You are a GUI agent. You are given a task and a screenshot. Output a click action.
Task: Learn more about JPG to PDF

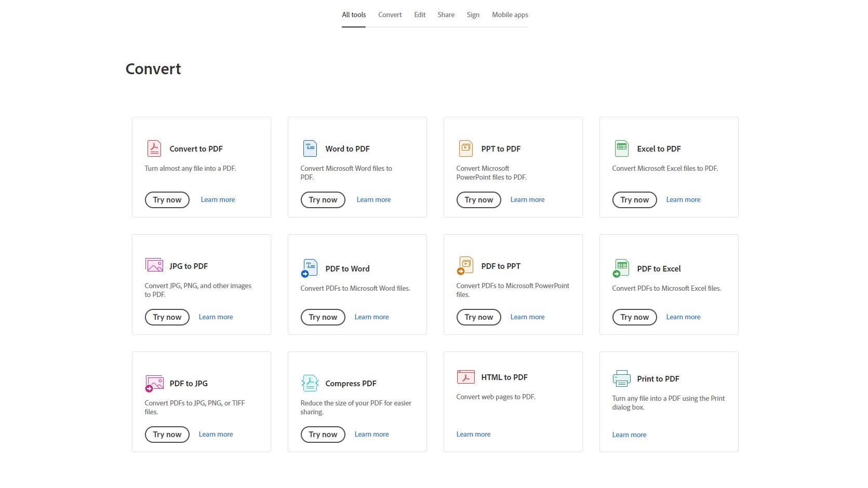pos(216,317)
